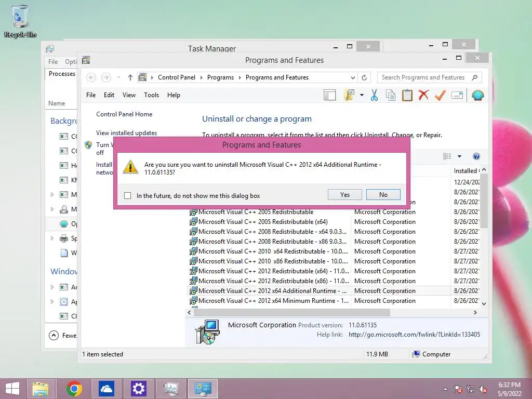The width and height of the screenshot is (532, 399).
Task: Click the muted volume tray icon
Action: (483, 389)
